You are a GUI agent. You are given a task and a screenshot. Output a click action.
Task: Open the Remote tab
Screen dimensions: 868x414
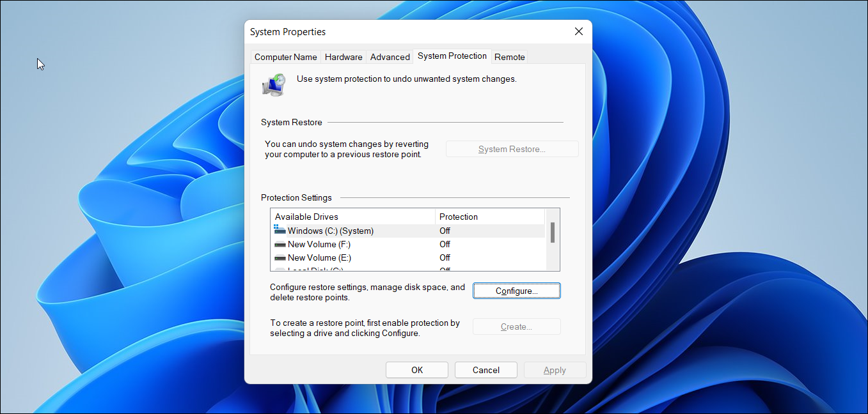click(509, 56)
